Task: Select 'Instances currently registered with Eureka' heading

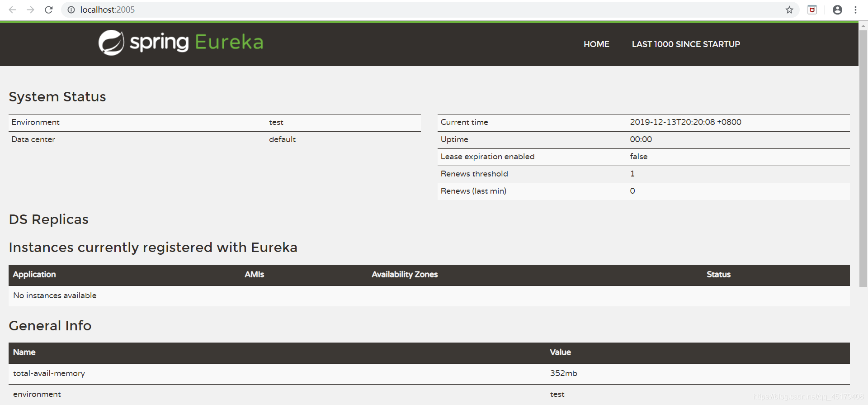Action: 153,248
